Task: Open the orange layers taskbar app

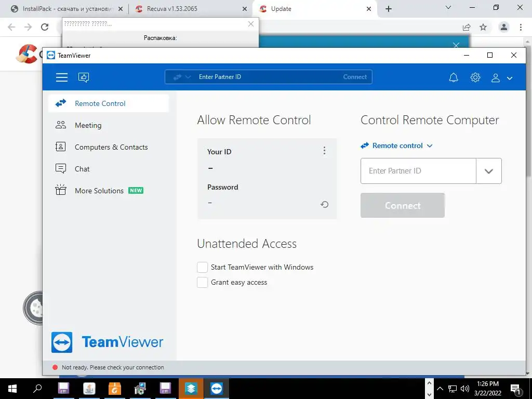Action: 191,389
